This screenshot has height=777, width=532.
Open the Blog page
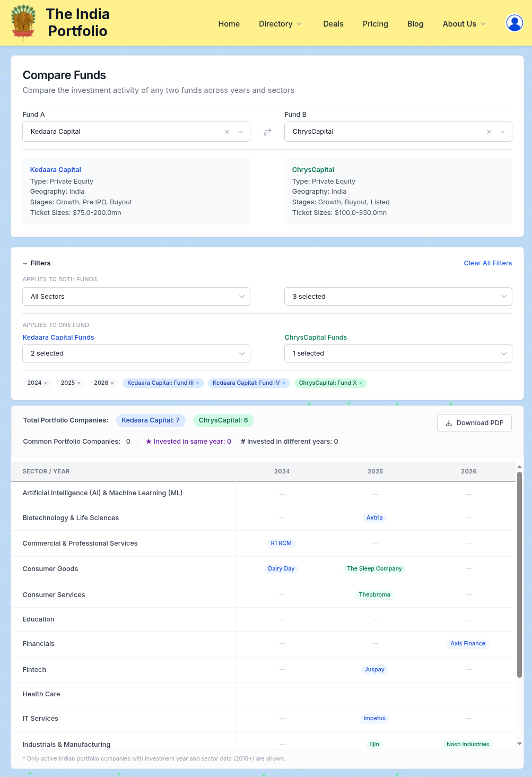click(x=415, y=24)
